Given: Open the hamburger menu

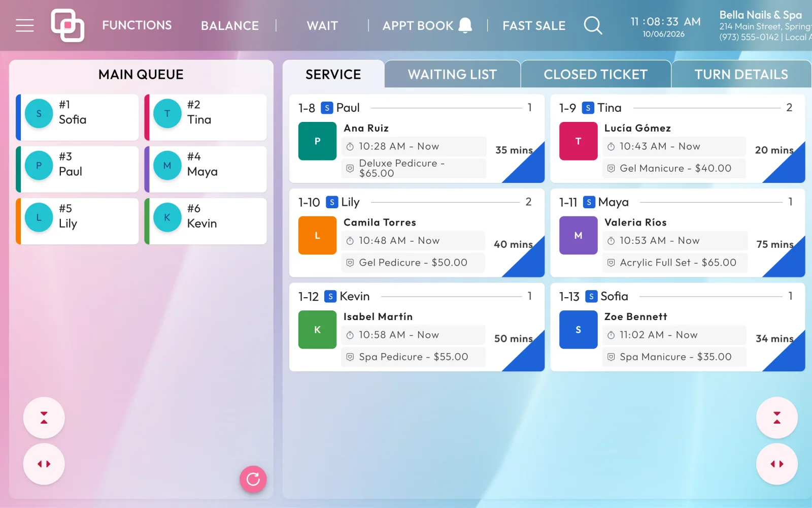Looking at the screenshot, I should [25, 25].
